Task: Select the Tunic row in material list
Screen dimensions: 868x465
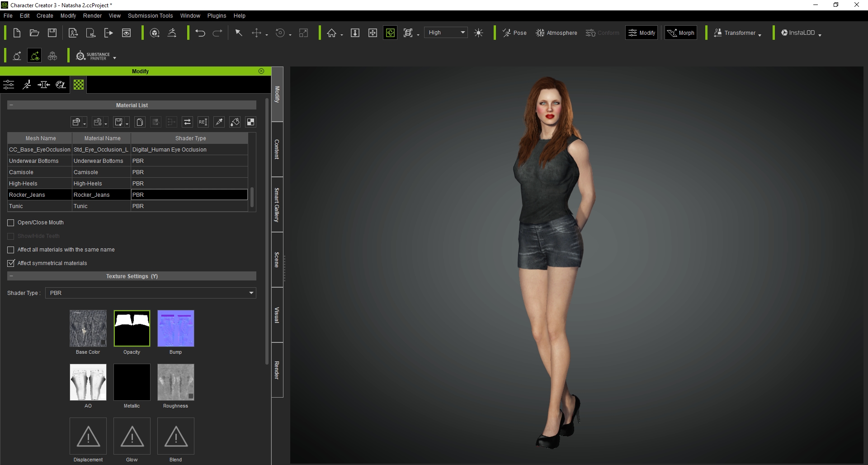Action: 127,206
